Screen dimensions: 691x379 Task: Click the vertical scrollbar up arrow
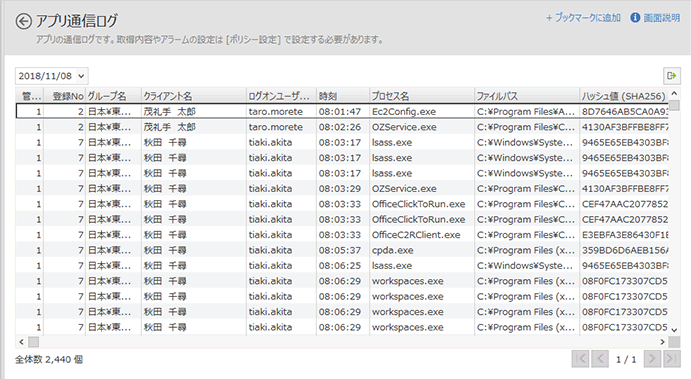(x=674, y=93)
